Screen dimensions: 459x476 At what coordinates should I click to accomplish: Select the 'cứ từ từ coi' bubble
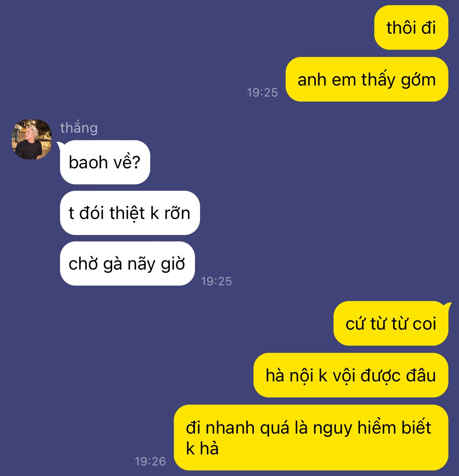(x=391, y=323)
